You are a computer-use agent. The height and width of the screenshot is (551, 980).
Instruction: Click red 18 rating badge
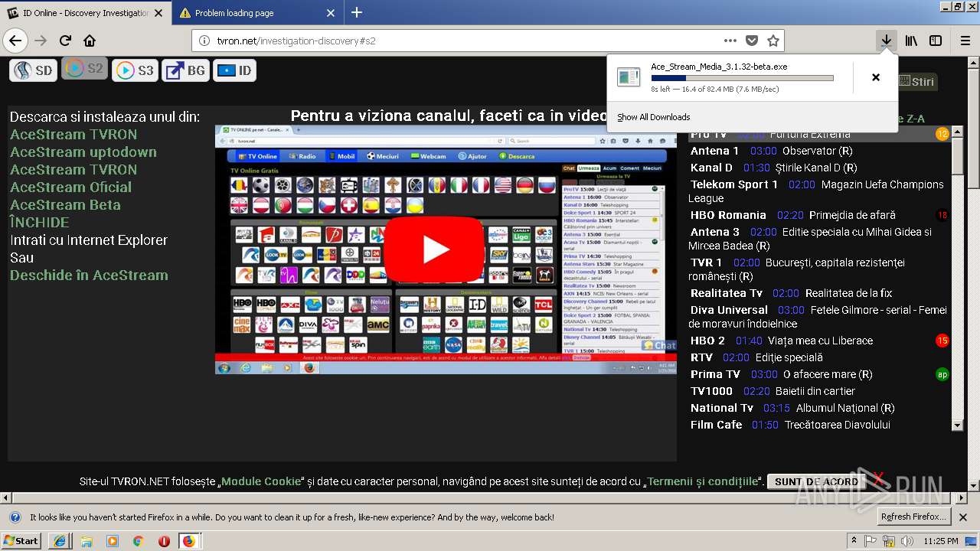coord(942,215)
